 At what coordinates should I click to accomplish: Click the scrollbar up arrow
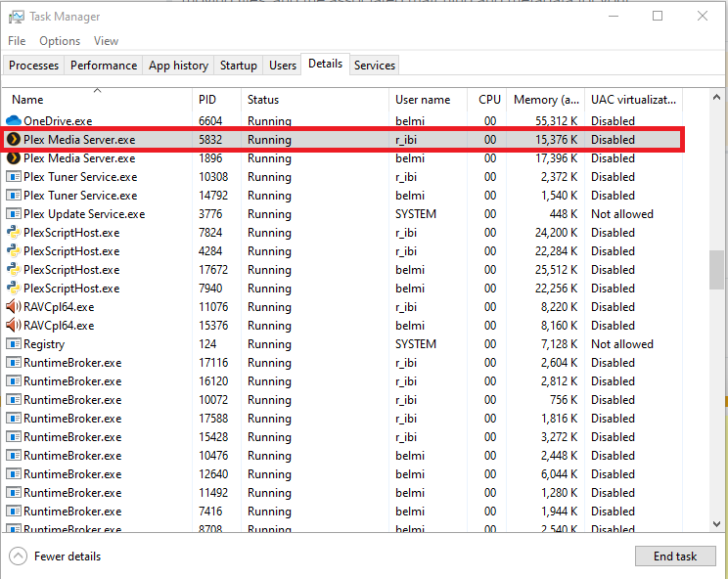(716, 97)
